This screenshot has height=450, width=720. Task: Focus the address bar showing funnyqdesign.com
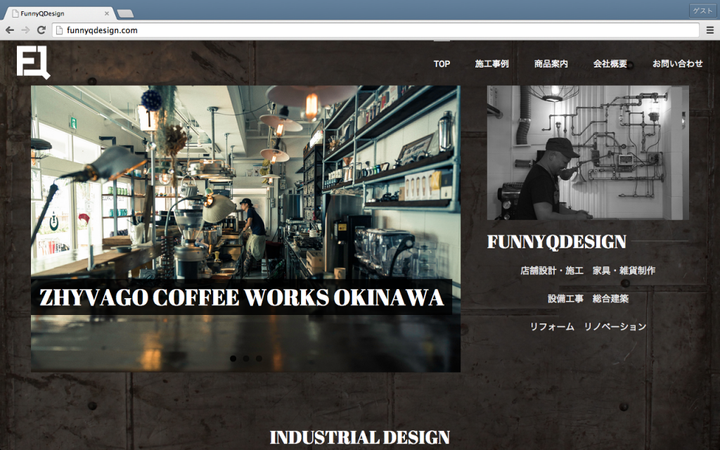(376, 30)
